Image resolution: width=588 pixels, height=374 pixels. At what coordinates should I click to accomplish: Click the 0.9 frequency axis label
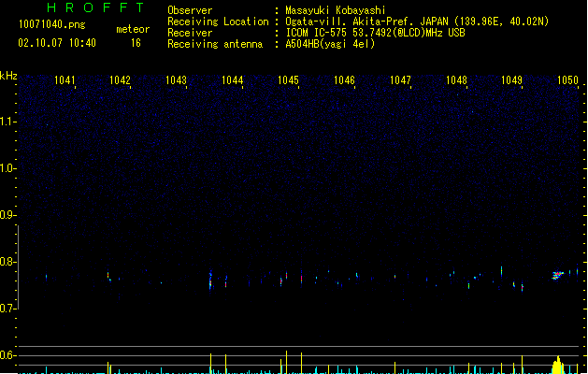click(x=7, y=215)
